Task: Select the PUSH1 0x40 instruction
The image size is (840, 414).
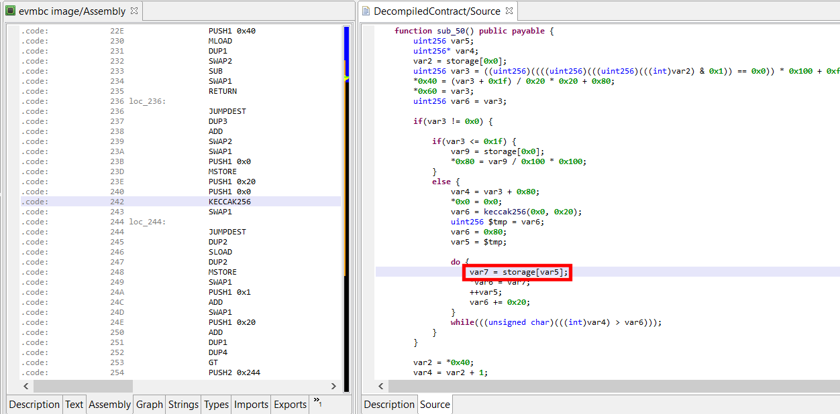Action: click(x=232, y=31)
